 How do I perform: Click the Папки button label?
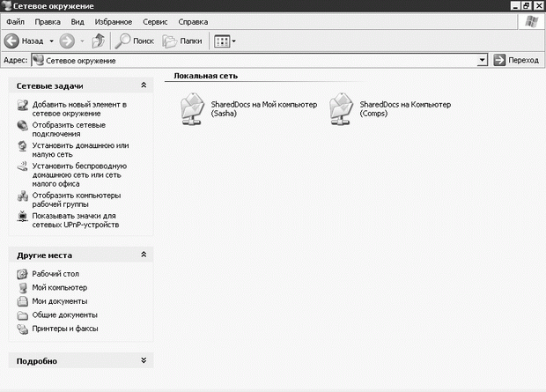coord(191,41)
